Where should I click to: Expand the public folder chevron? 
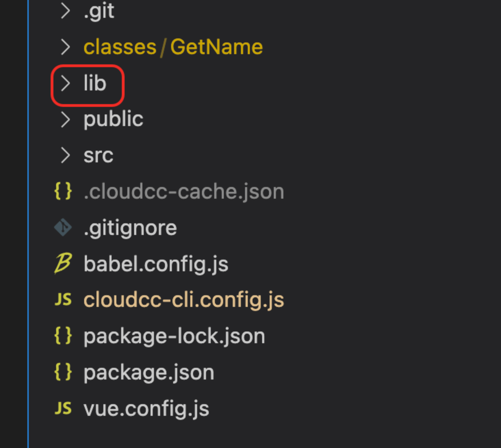pos(65,120)
